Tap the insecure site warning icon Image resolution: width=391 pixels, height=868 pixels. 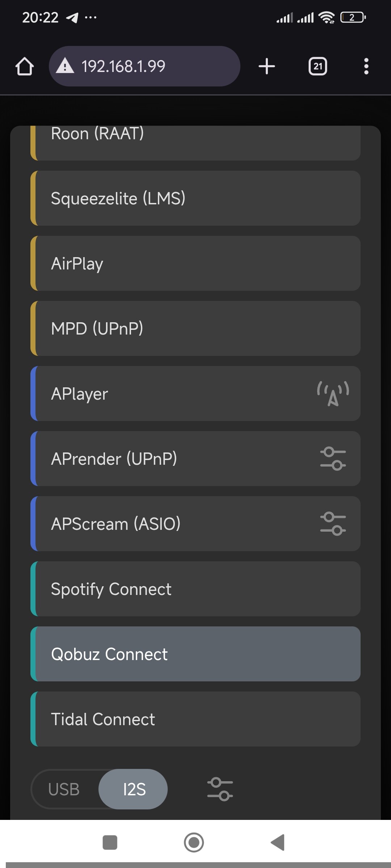(x=65, y=67)
